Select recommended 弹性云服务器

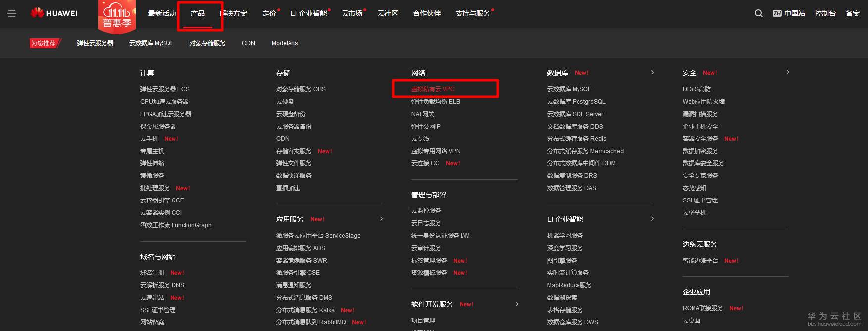(95, 43)
